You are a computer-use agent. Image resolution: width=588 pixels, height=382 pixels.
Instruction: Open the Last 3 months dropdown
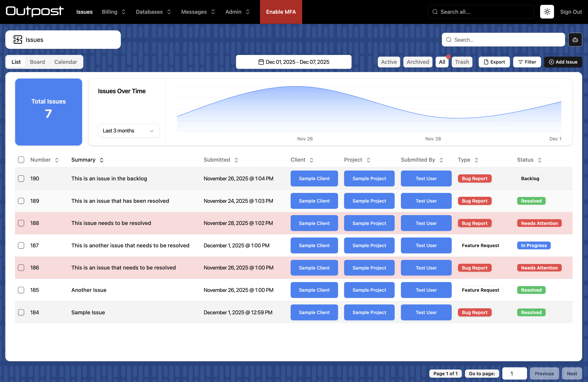pos(129,131)
